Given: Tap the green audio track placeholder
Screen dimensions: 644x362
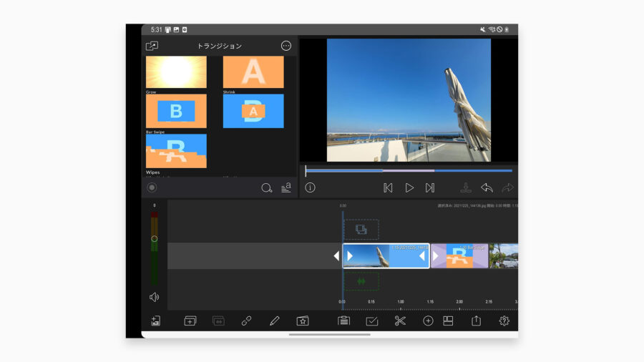Looking at the screenshot, I should [x=361, y=281].
